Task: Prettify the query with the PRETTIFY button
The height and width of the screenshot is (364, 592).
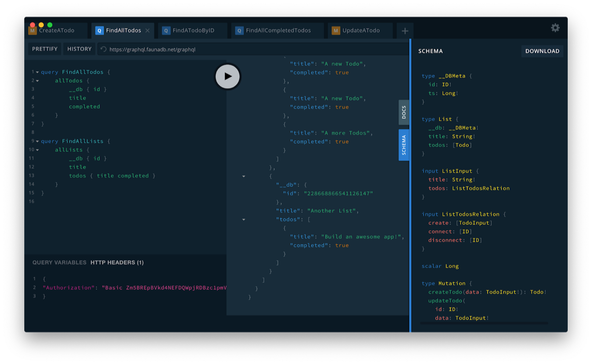Action: 45,49
